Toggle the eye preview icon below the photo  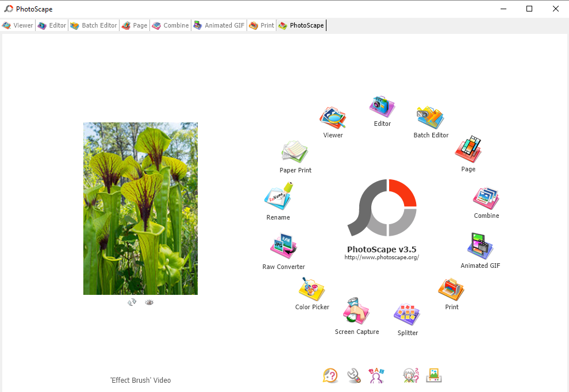coord(149,302)
